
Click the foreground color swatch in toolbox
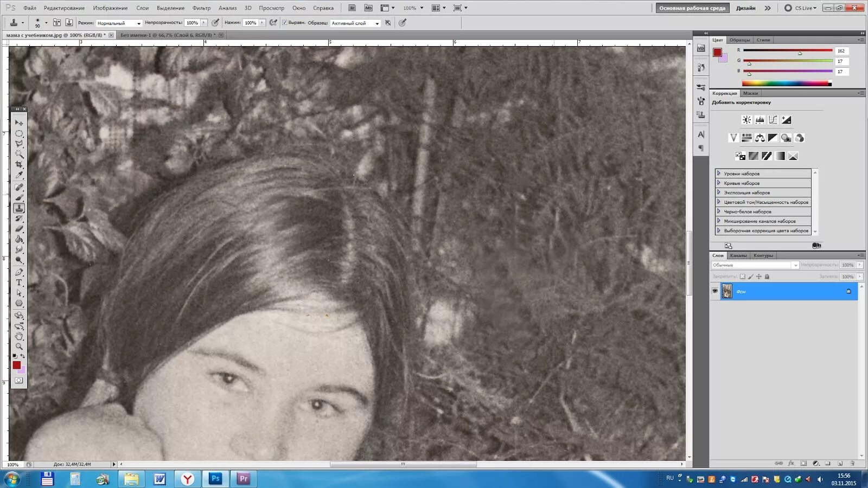click(x=17, y=365)
